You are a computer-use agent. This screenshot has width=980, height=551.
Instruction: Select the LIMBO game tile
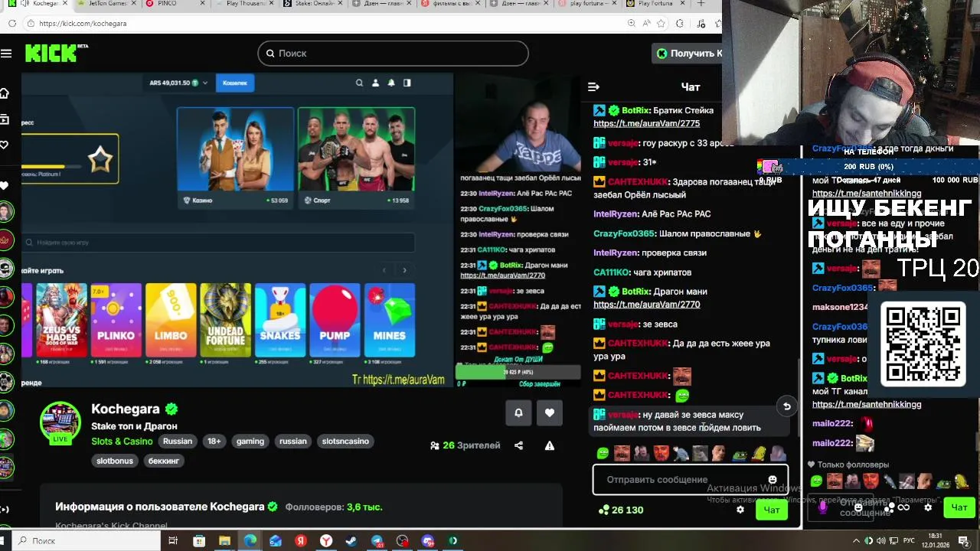point(171,321)
